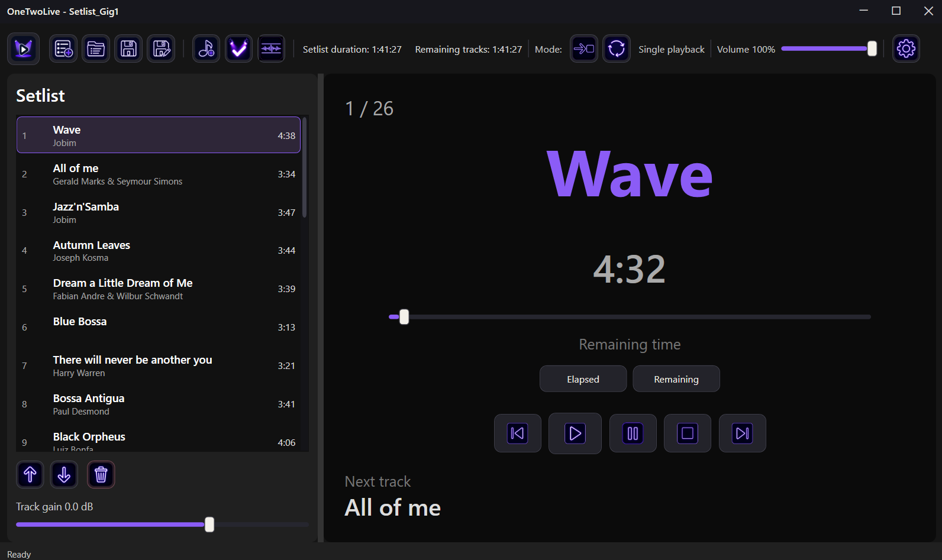Screen dimensions: 942x560
Task: Open the settings gear
Action: [906, 48]
